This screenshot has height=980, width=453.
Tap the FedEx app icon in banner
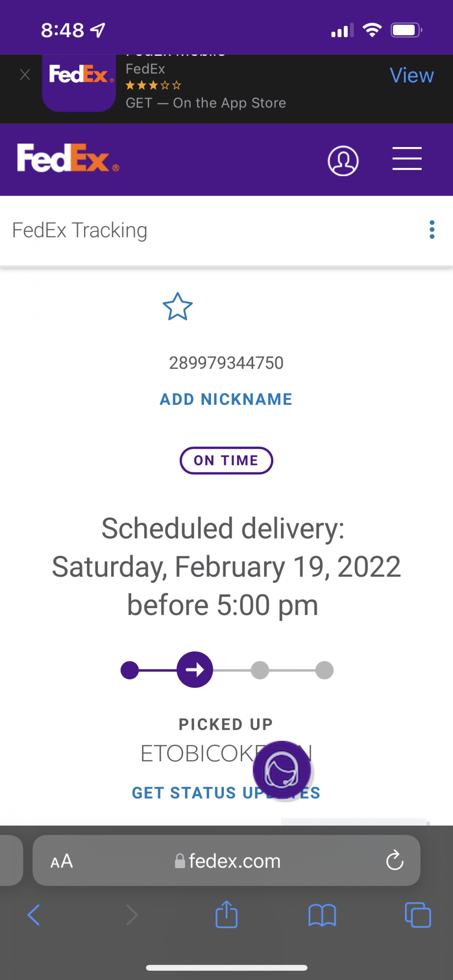pyautogui.click(x=79, y=81)
